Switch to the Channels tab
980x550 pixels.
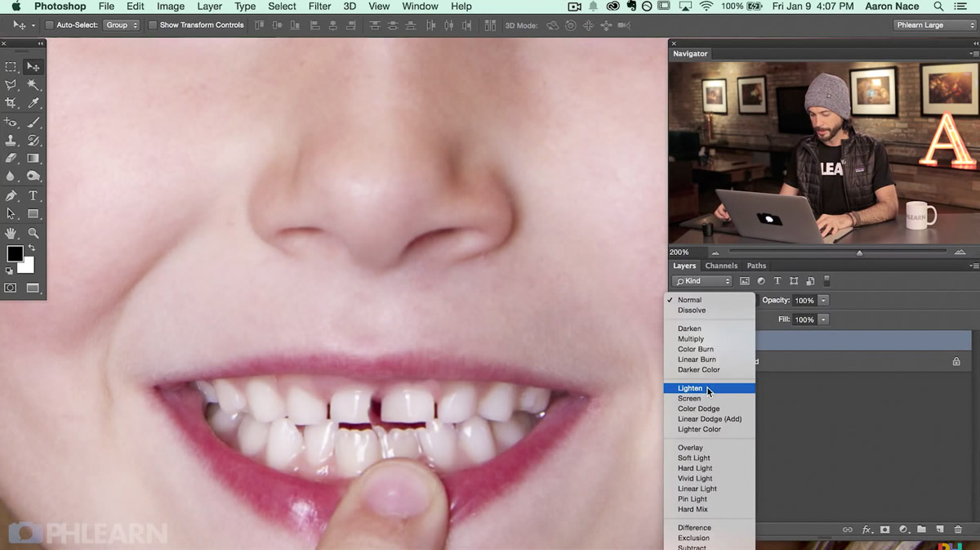pyautogui.click(x=722, y=266)
